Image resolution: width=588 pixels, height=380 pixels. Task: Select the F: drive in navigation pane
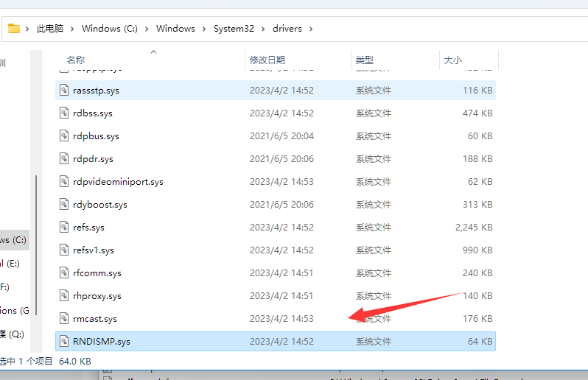[5, 287]
